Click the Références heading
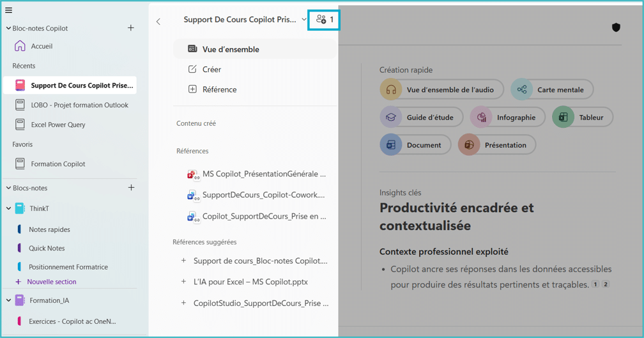Screen dimensions: 644x338 [192, 151]
